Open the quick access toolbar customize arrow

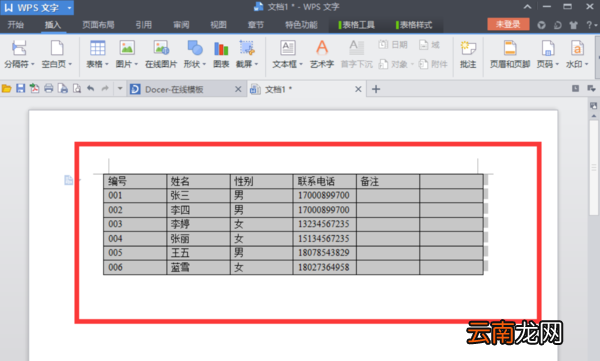pos(120,89)
